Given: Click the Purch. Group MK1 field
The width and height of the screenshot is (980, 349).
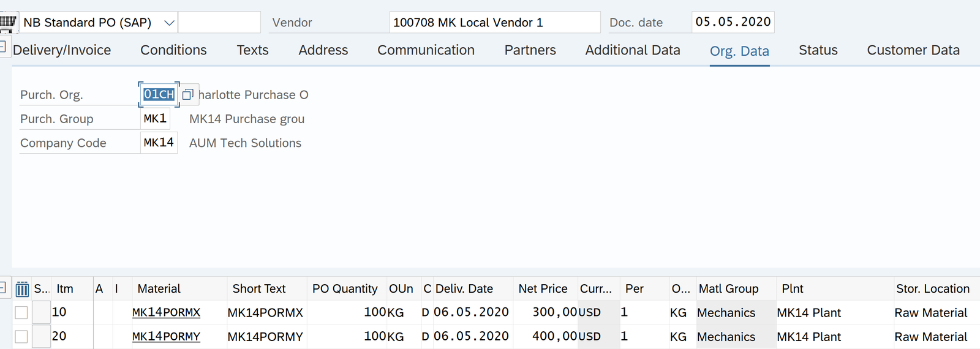Looking at the screenshot, I should [x=155, y=118].
